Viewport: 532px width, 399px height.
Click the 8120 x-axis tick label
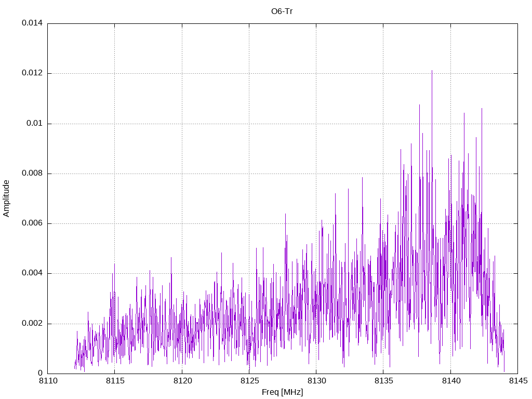click(182, 381)
